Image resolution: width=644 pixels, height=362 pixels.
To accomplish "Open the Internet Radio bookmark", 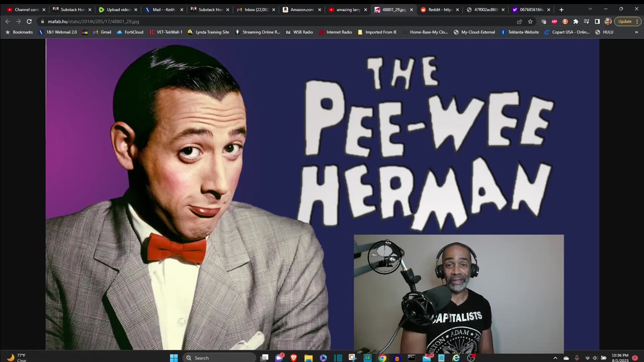I will pos(335,32).
